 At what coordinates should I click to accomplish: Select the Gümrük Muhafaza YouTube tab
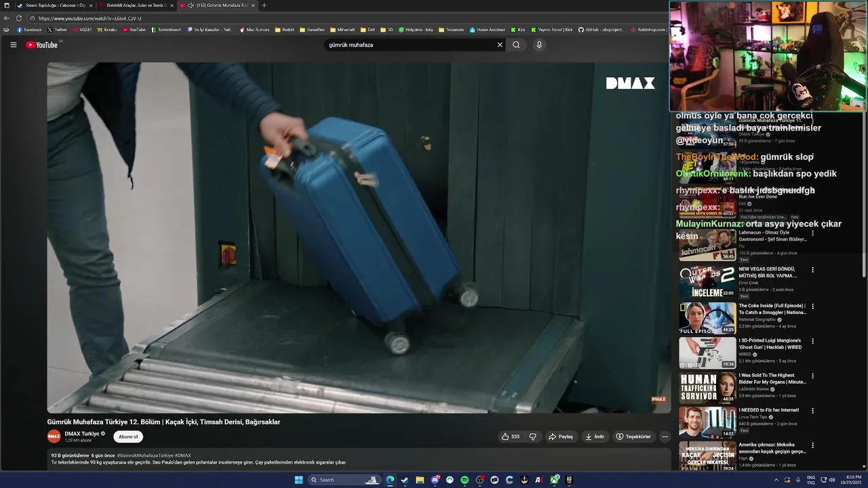pos(217,5)
